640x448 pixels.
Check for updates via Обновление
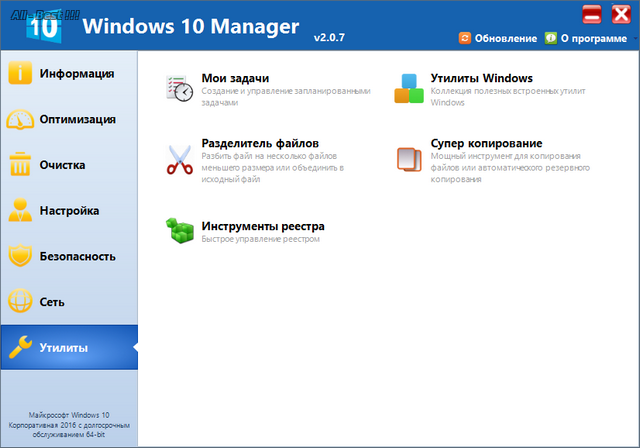pos(506,38)
